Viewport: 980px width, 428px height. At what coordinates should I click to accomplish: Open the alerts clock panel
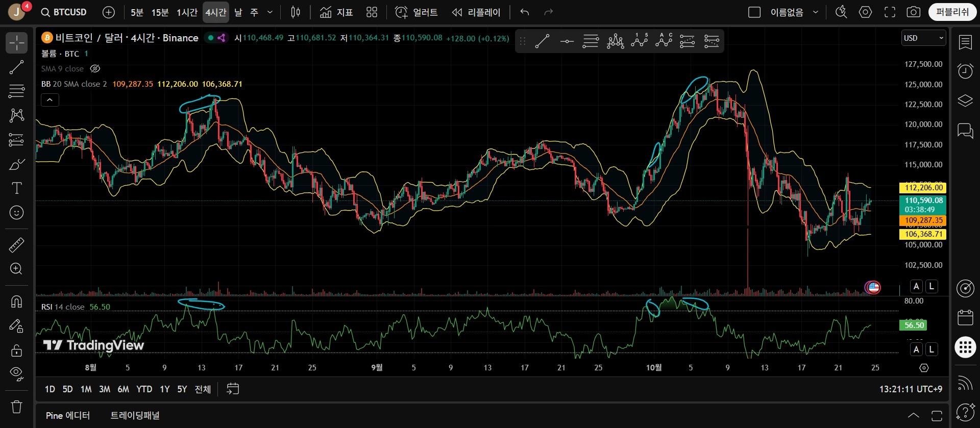[x=965, y=71]
